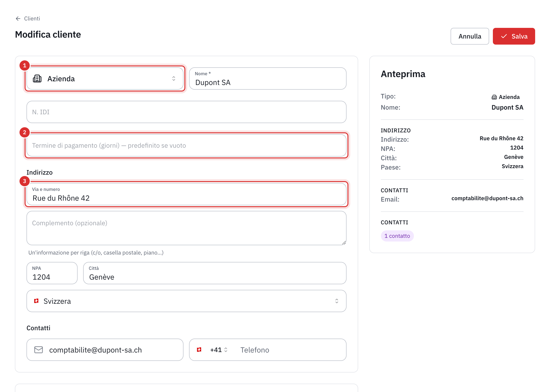Edit the email comptabilite@dupont-sa.ch field

pyautogui.click(x=105, y=350)
